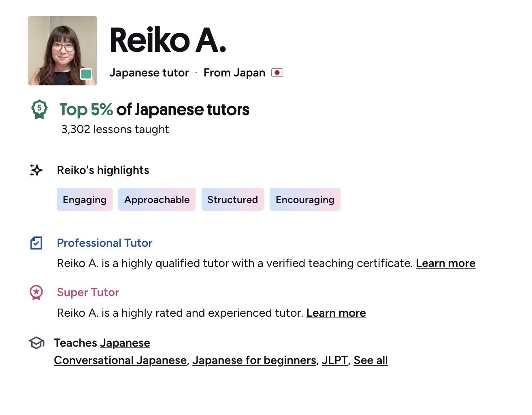Open the Conversational Japanese specialty link
The height and width of the screenshot is (415, 532).
[x=120, y=360]
